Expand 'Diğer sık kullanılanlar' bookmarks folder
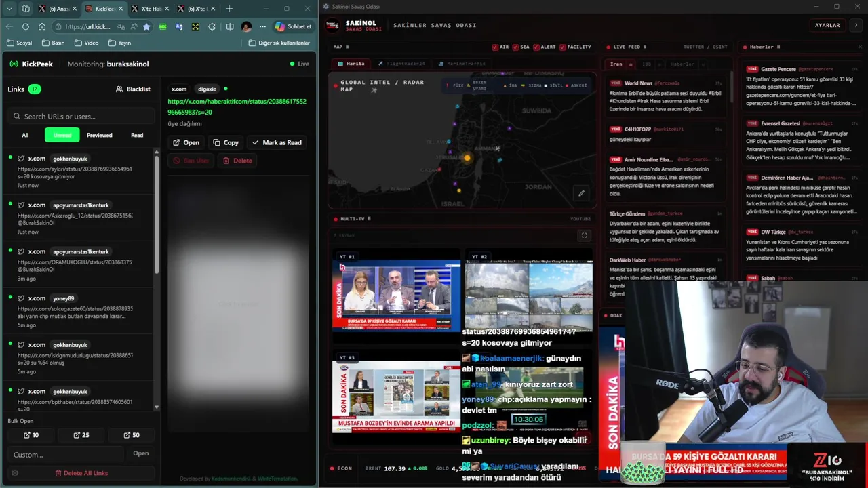868x488 pixels. click(279, 43)
